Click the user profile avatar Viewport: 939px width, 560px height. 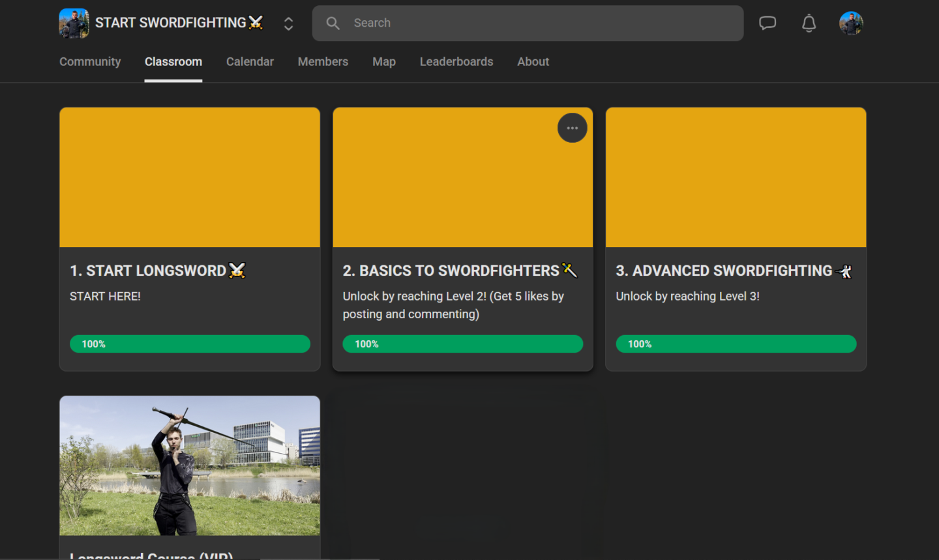coord(851,23)
